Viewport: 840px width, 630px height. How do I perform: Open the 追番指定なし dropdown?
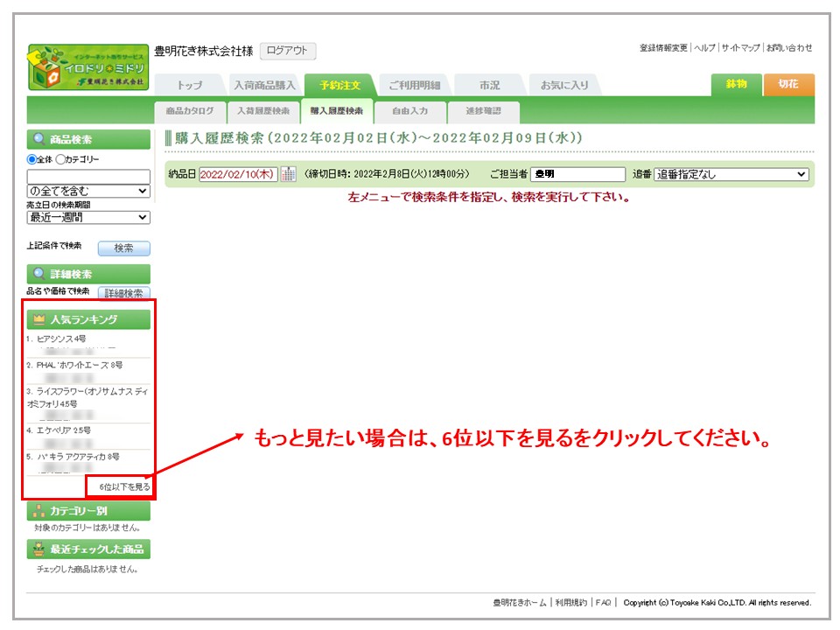731,174
